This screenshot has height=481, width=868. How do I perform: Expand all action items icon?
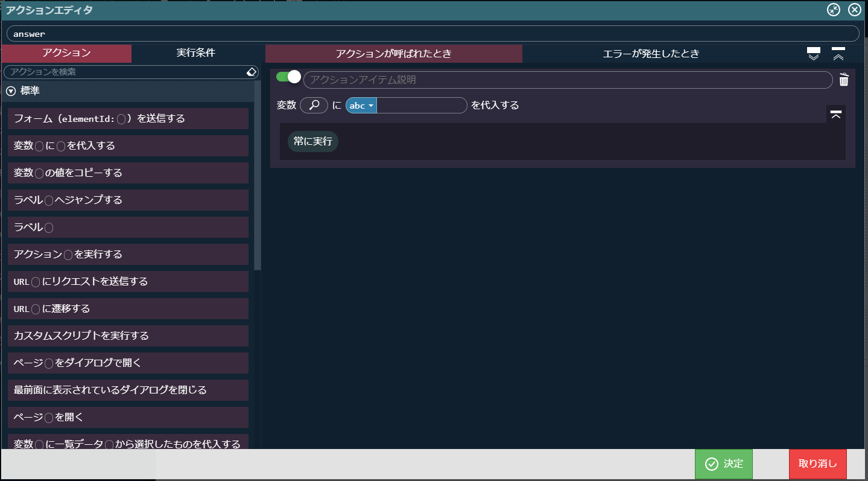[814, 54]
